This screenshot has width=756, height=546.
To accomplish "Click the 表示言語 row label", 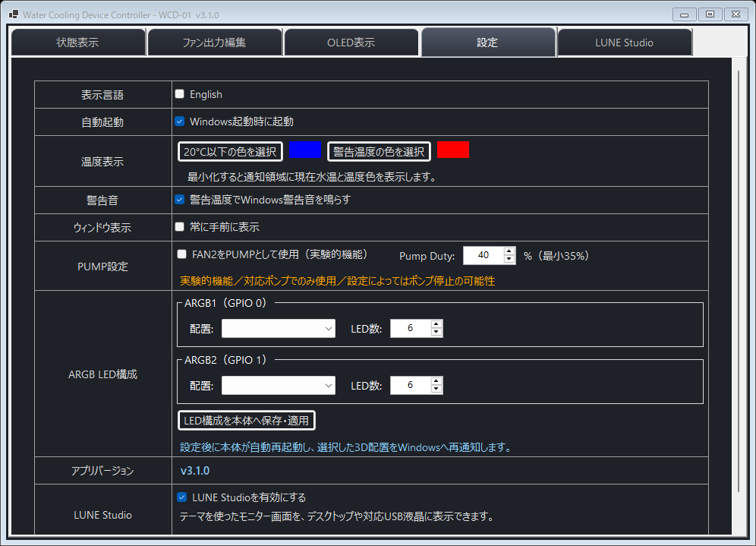I will 102,94.
